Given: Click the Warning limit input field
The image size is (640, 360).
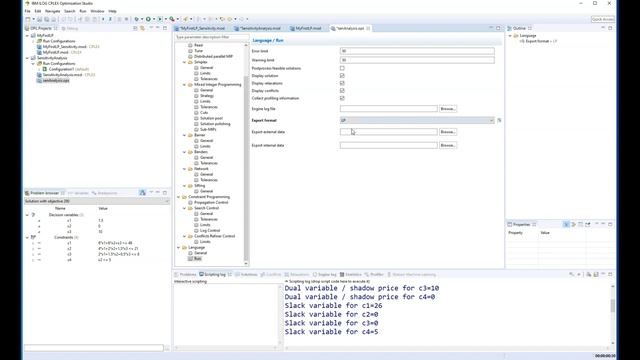Looking at the screenshot, I should (x=417, y=60).
